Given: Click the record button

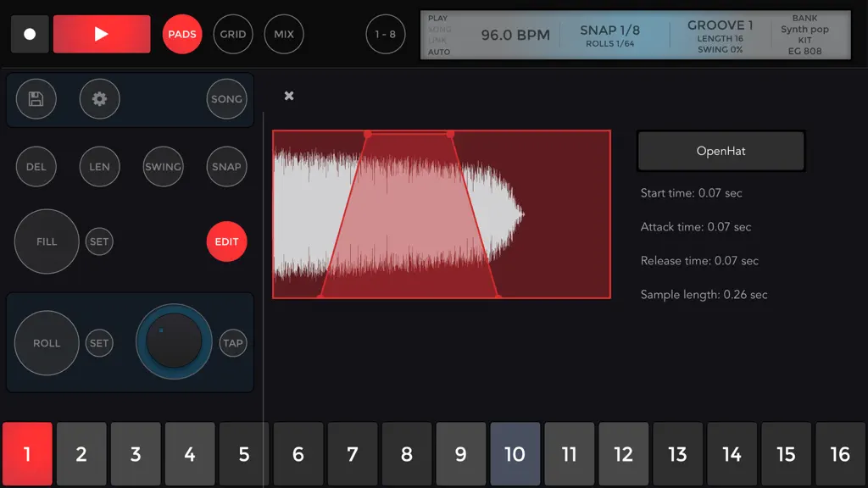Looking at the screenshot, I should (x=30, y=34).
